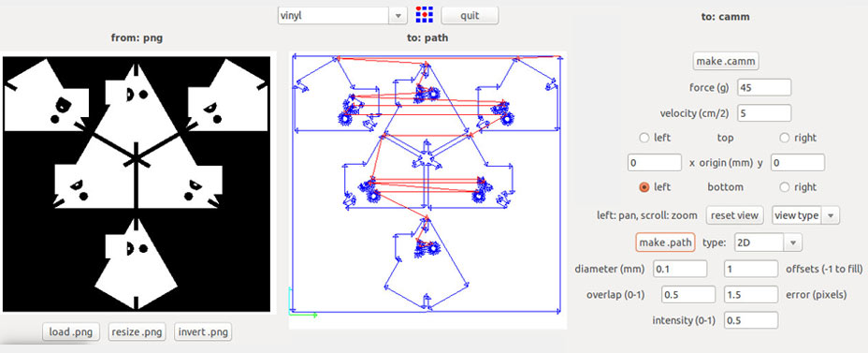Select the bottom right radio button

click(785, 187)
